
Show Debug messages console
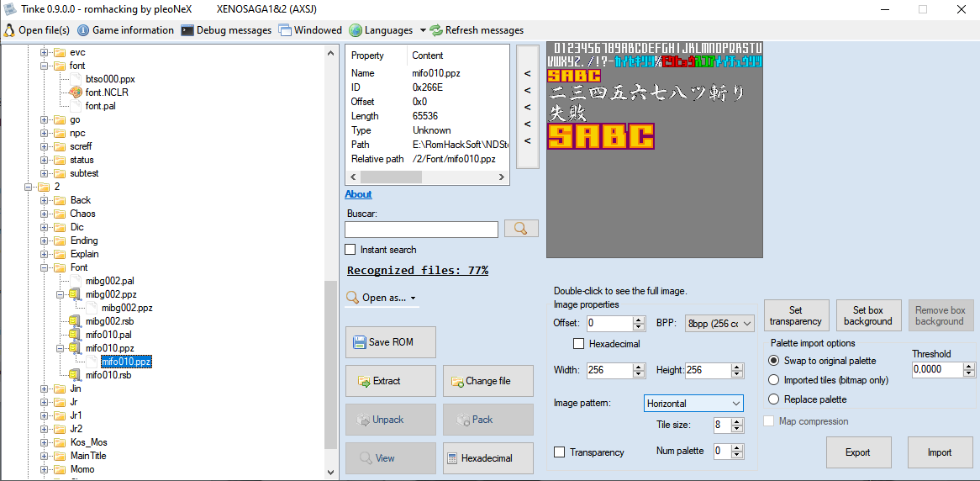click(x=226, y=30)
